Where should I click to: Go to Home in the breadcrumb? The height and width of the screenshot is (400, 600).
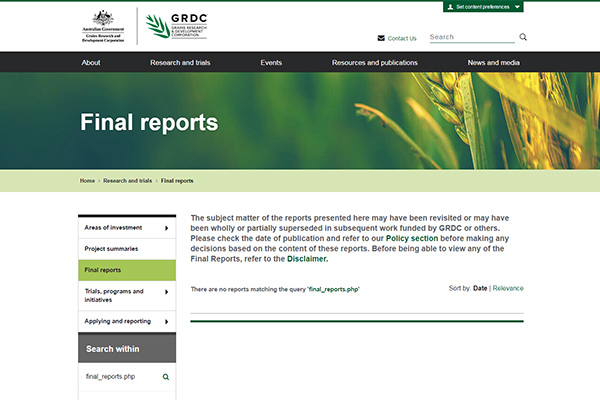[x=87, y=181]
